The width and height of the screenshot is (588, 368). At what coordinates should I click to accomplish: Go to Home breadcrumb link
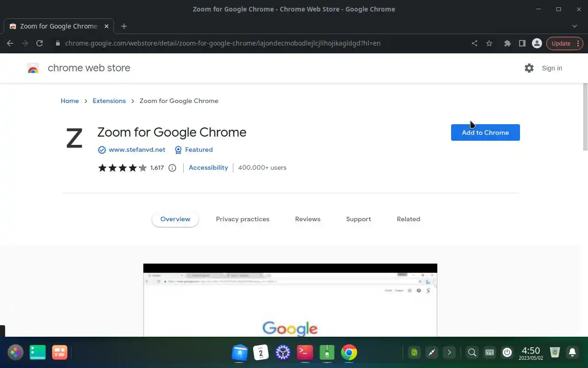click(70, 101)
